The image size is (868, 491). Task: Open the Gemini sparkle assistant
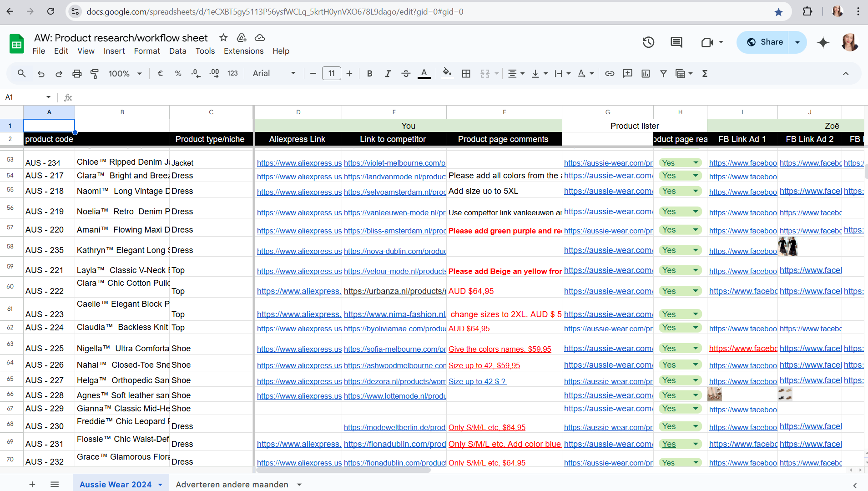coord(823,42)
